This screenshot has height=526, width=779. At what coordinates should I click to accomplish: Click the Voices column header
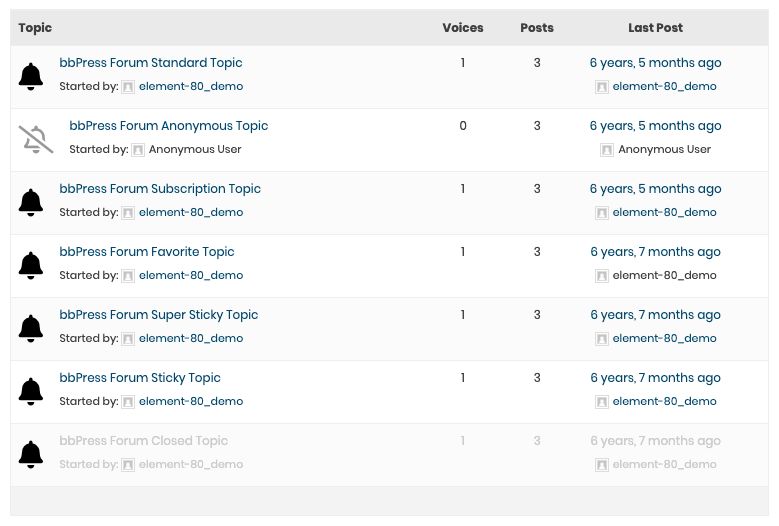pyautogui.click(x=463, y=28)
